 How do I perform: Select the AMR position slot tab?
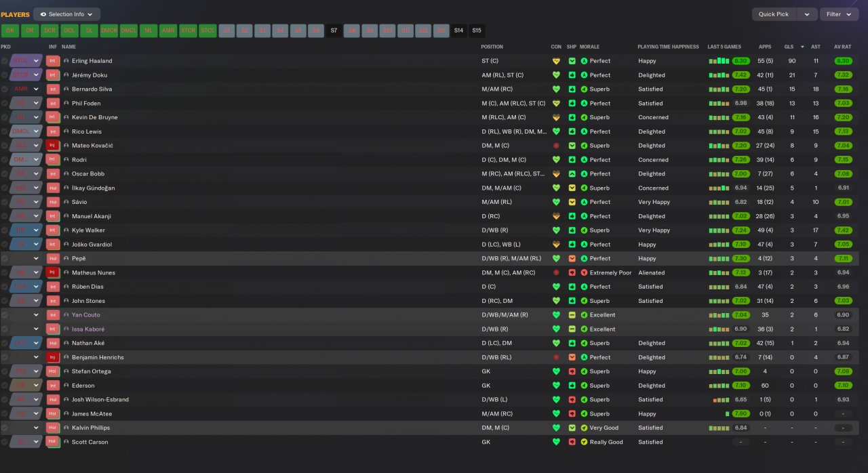pos(168,30)
